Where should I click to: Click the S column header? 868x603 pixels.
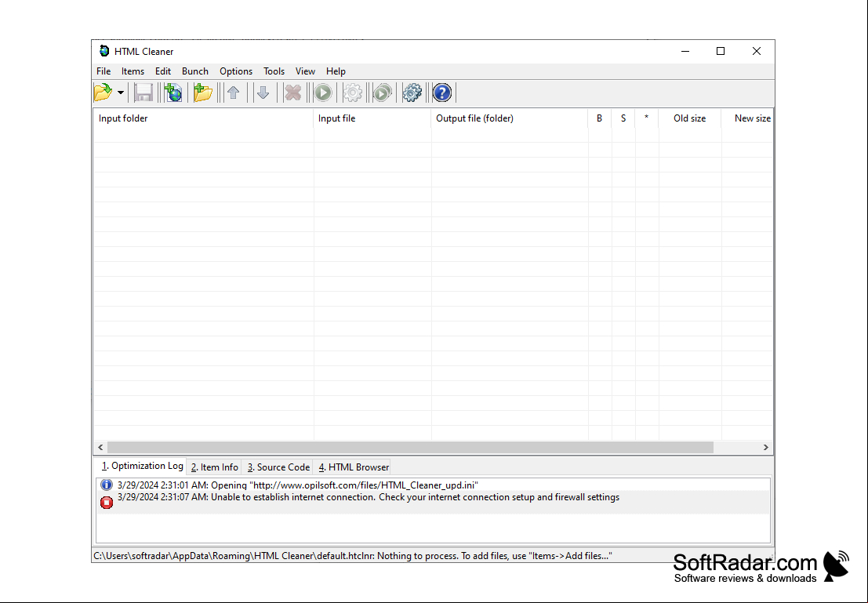(x=623, y=118)
